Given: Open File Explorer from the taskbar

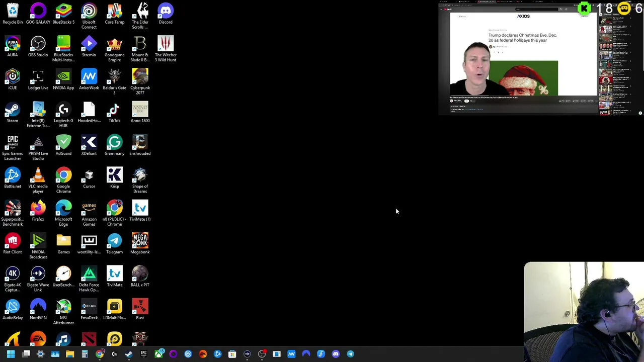Looking at the screenshot, I should click(x=70, y=354).
